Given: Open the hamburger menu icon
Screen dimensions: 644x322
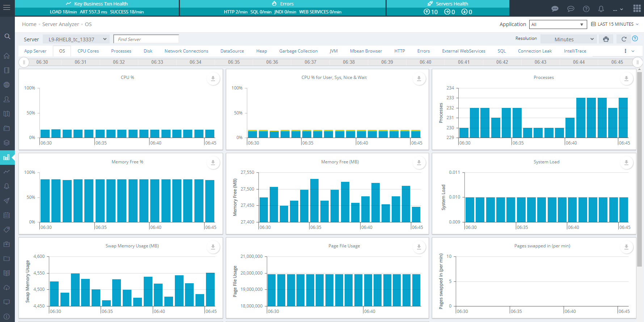Looking at the screenshot, I should [7, 8].
